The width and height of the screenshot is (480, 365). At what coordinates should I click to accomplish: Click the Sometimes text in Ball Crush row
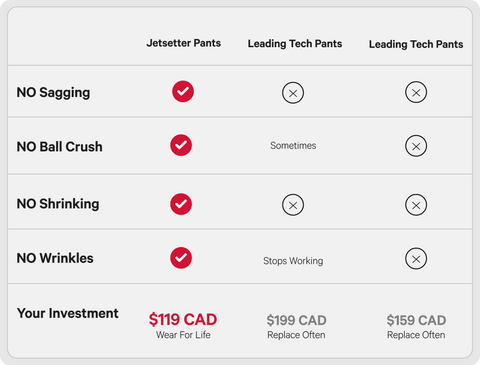[x=293, y=145]
